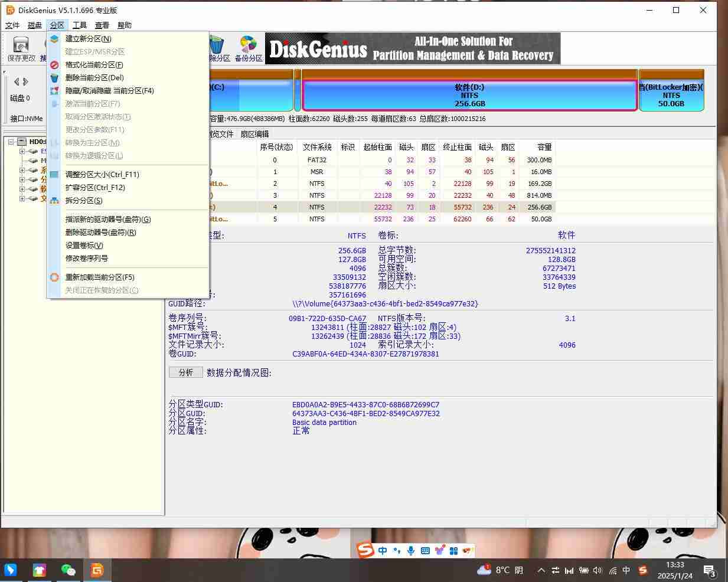Screen dimensions: 728x582
Task: Click the 保存更改 (Save Changes) toolbar icon
Action: [x=21, y=46]
